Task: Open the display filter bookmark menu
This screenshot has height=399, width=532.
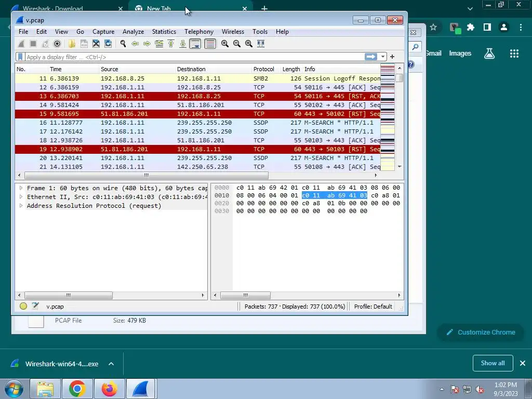Action: point(20,57)
